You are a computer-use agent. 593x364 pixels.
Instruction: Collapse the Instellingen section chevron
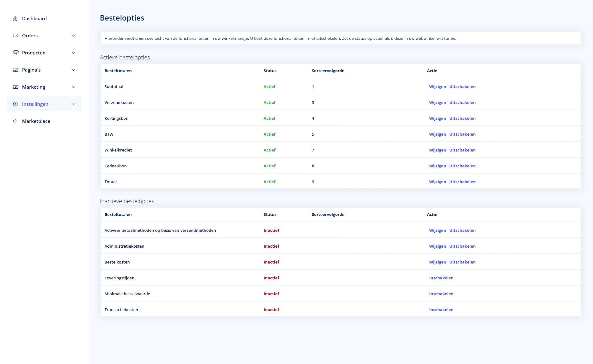click(73, 104)
